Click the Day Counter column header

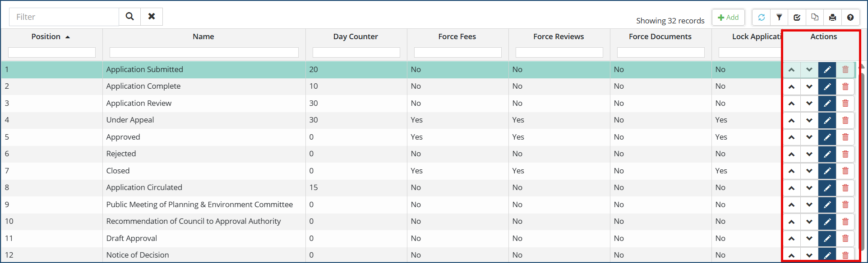click(356, 37)
